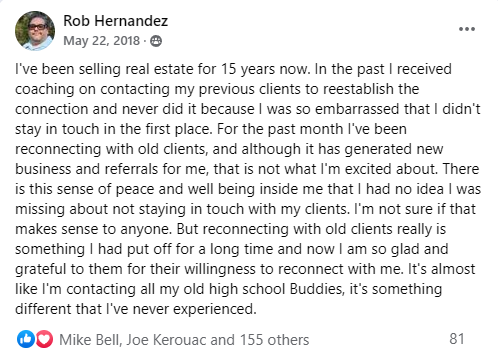Open Rob Hernandez's profile picture
Viewport: 498px width, 360px height.
(35, 31)
